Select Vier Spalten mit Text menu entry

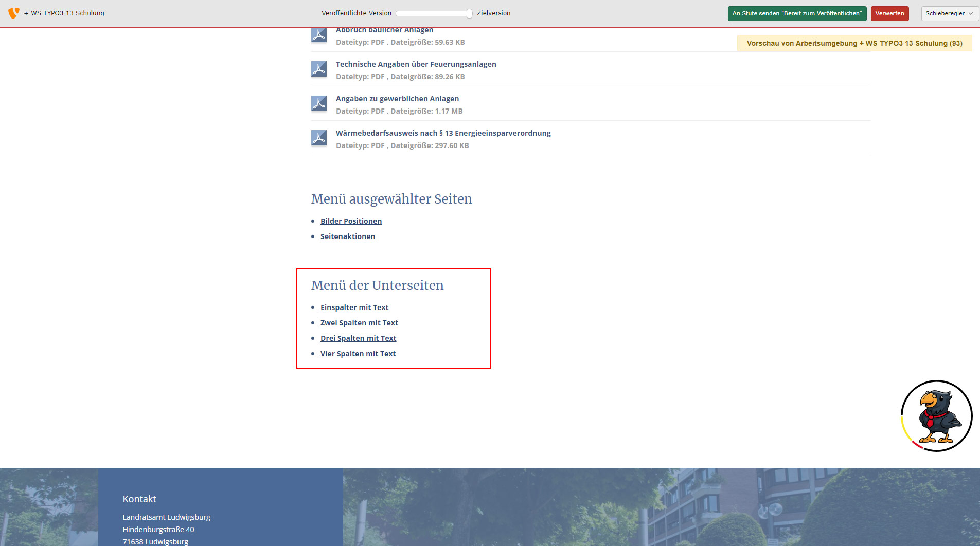[x=358, y=354]
